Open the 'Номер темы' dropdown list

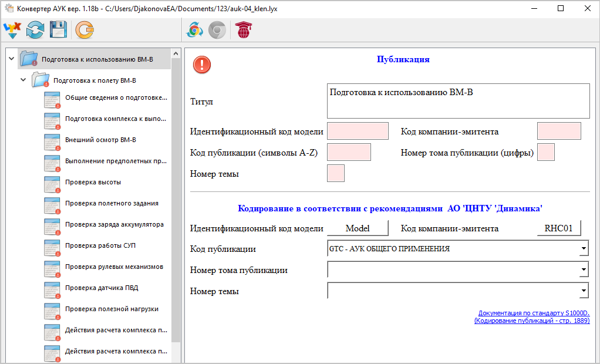583,291
